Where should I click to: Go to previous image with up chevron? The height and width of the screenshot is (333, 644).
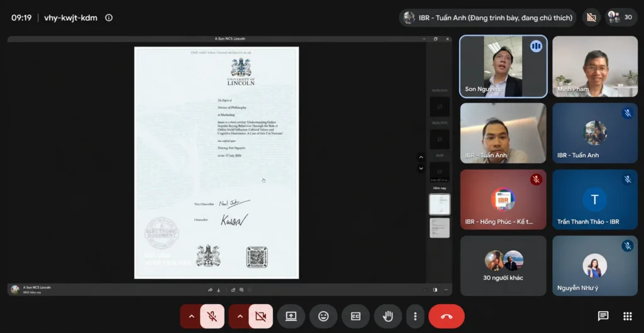[421, 157]
